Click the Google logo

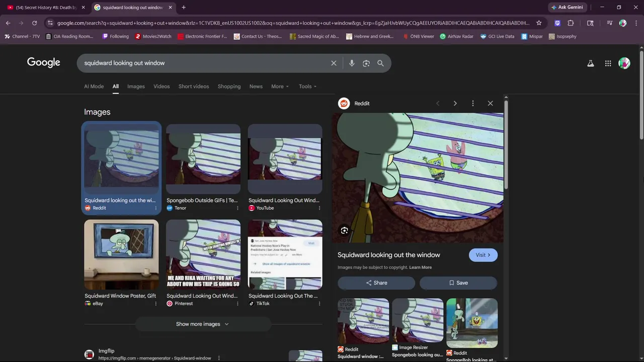(44, 63)
